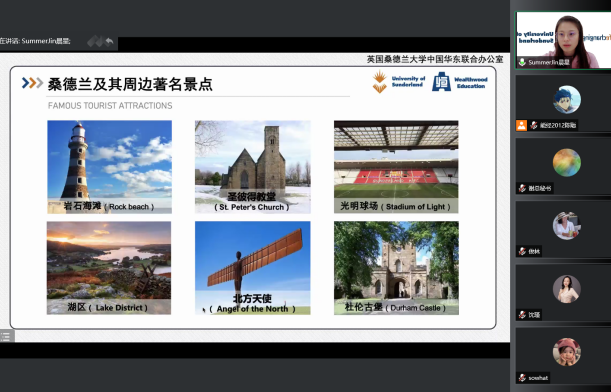Select the blue-haired anime avatar participant

tap(567, 100)
